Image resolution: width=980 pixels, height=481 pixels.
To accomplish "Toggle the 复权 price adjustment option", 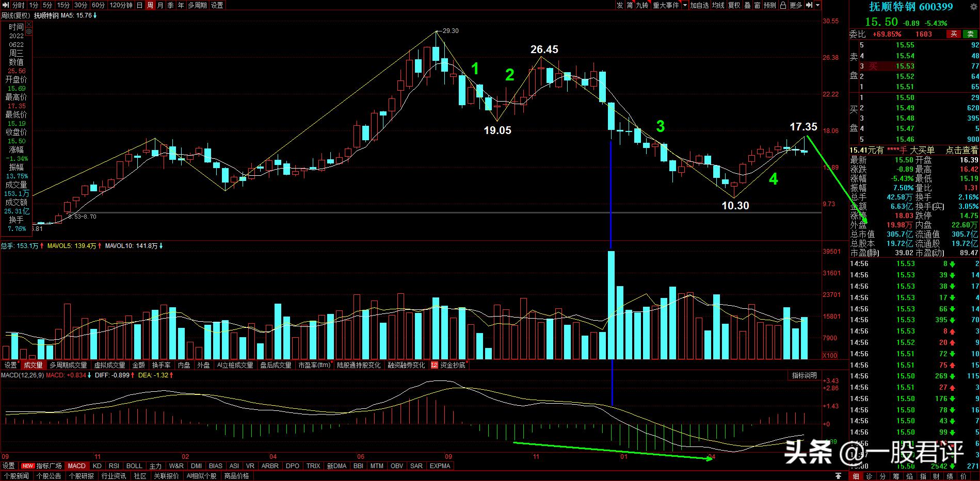I will [734, 5].
